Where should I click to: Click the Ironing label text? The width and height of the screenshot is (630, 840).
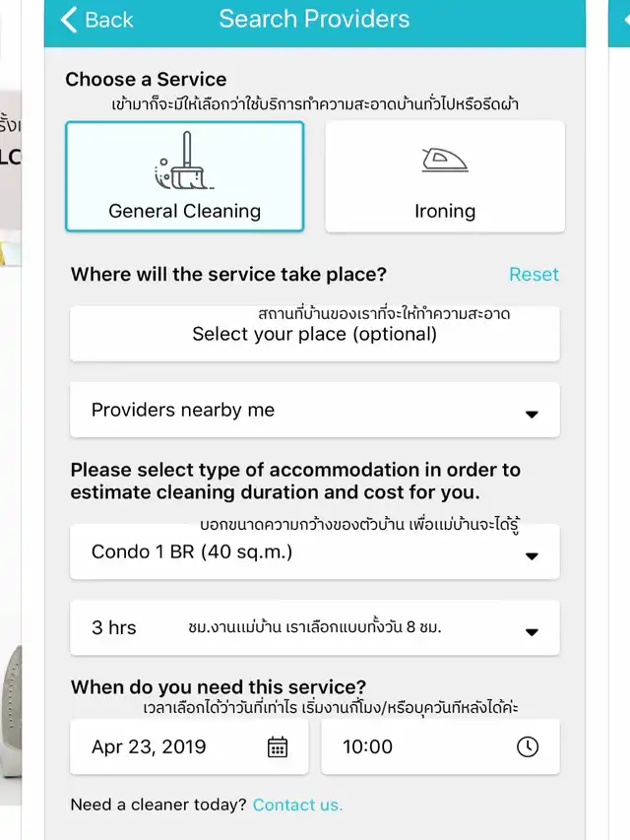pos(445,211)
